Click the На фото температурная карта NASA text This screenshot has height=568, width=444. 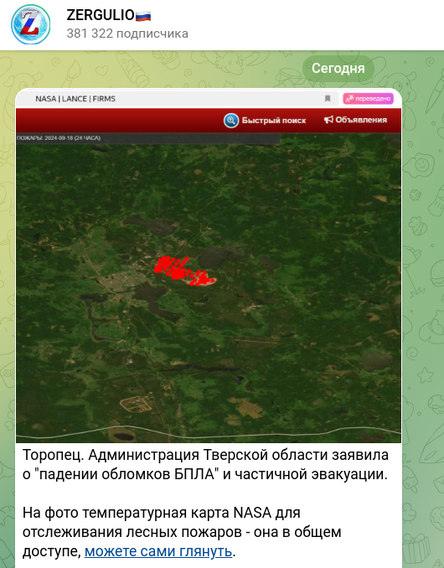tap(182, 532)
